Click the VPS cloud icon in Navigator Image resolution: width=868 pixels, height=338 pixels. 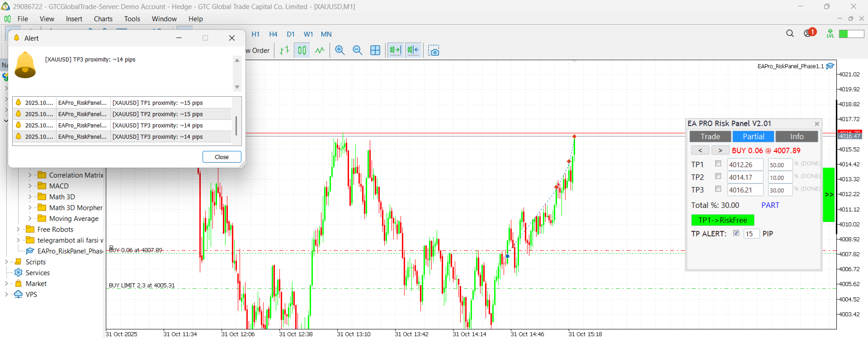tap(19, 294)
